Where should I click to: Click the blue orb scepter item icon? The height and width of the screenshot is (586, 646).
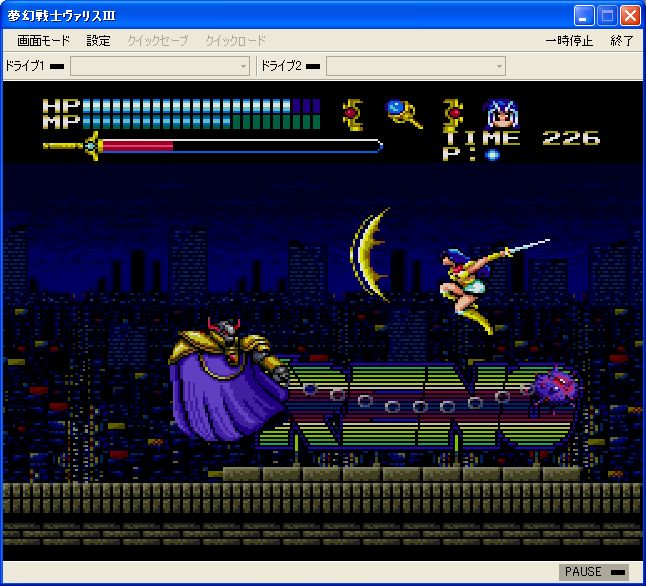click(403, 114)
